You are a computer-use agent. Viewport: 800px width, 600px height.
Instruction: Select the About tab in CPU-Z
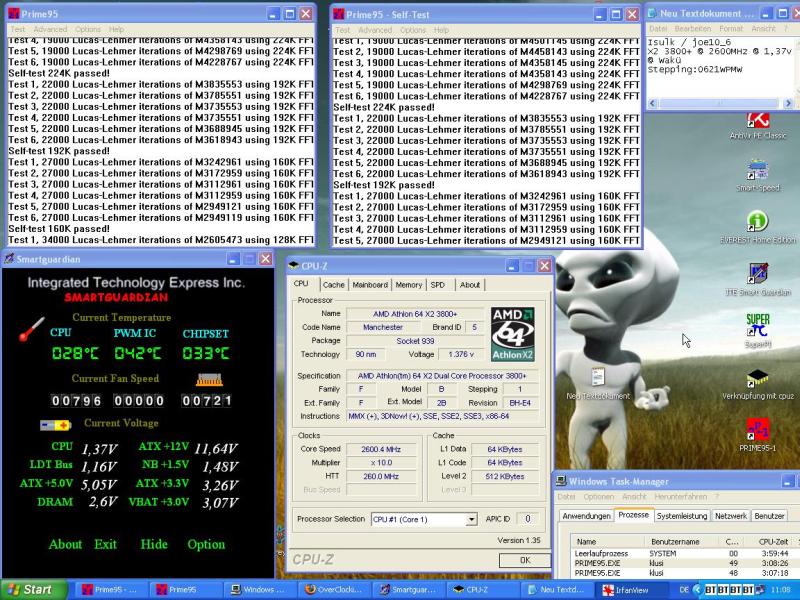(x=469, y=285)
